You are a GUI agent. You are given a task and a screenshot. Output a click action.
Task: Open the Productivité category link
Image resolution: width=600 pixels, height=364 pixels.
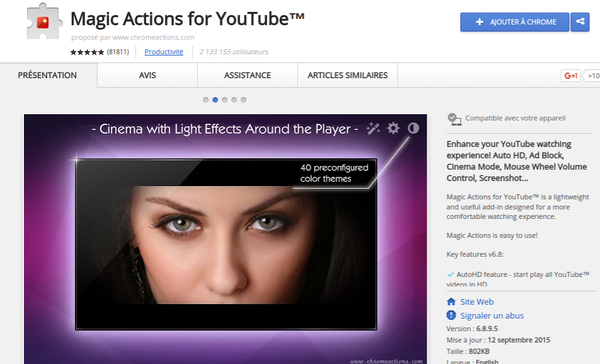click(164, 52)
